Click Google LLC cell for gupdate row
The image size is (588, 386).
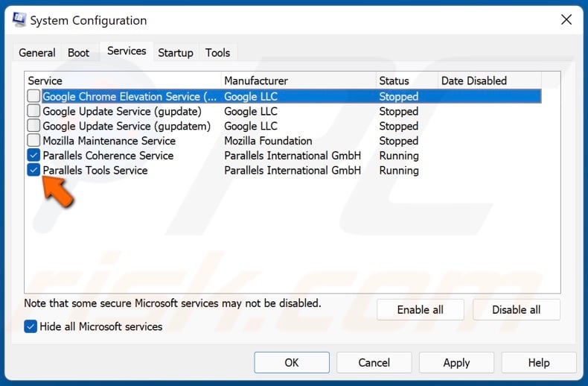[x=251, y=111]
